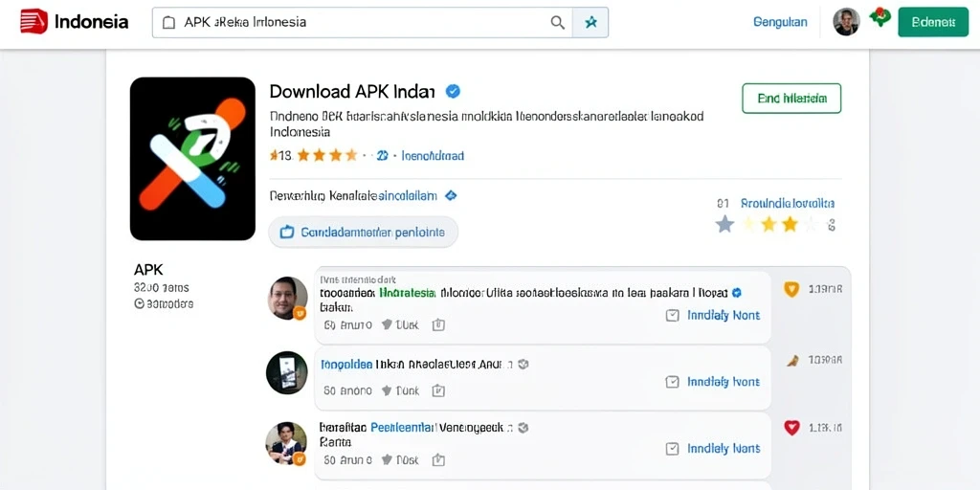Open the Tongoldea link in the review title
The height and width of the screenshot is (490, 980).
(346, 364)
